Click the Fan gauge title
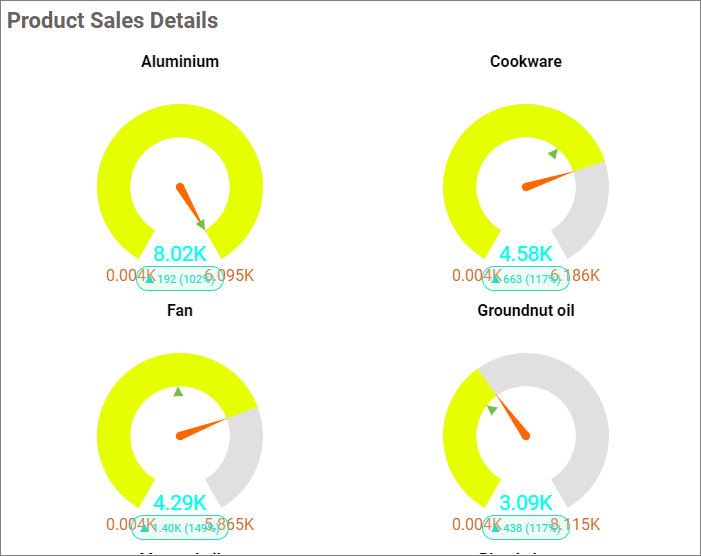Viewport: 701px width, 556px height. point(180,310)
